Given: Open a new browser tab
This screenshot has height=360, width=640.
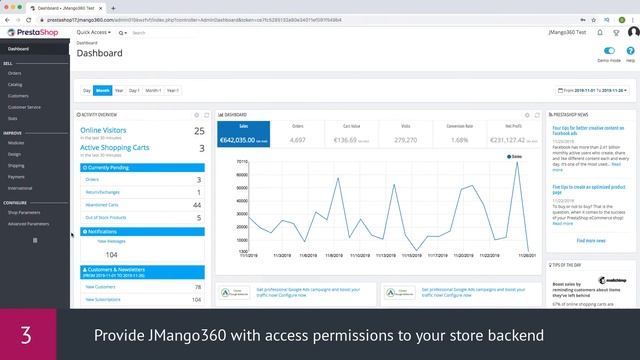Looking at the screenshot, I should 113,8.
